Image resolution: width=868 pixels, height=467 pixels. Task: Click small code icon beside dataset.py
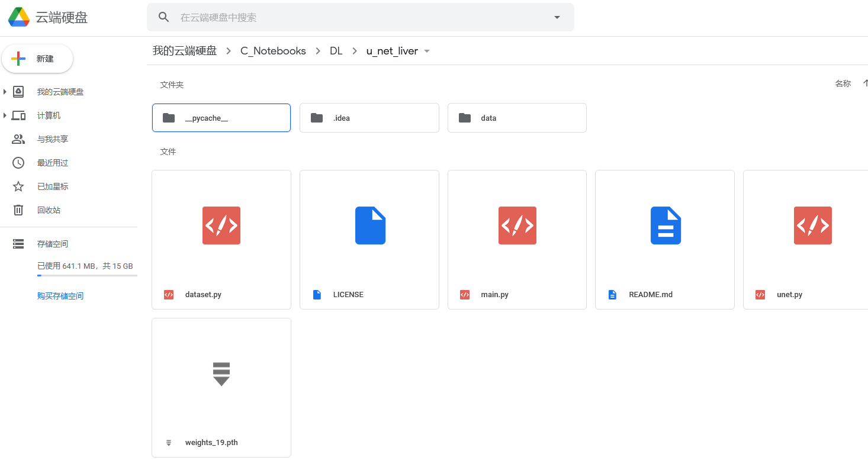pyautogui.click(x=169, y=294)
